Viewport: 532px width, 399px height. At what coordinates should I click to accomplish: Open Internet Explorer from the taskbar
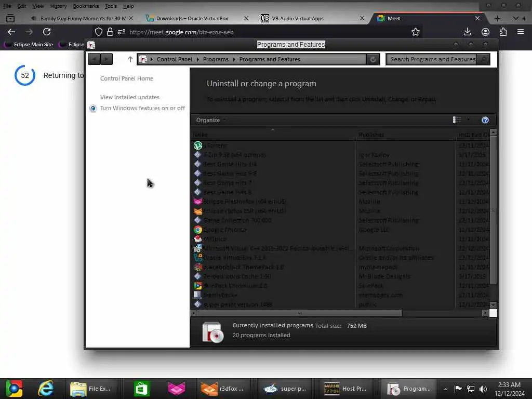click(46, 389)
